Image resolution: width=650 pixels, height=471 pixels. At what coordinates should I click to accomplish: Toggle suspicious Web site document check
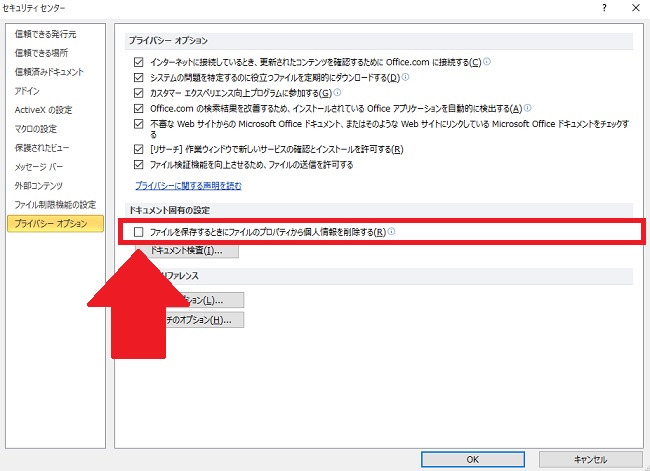pos(138,124)
